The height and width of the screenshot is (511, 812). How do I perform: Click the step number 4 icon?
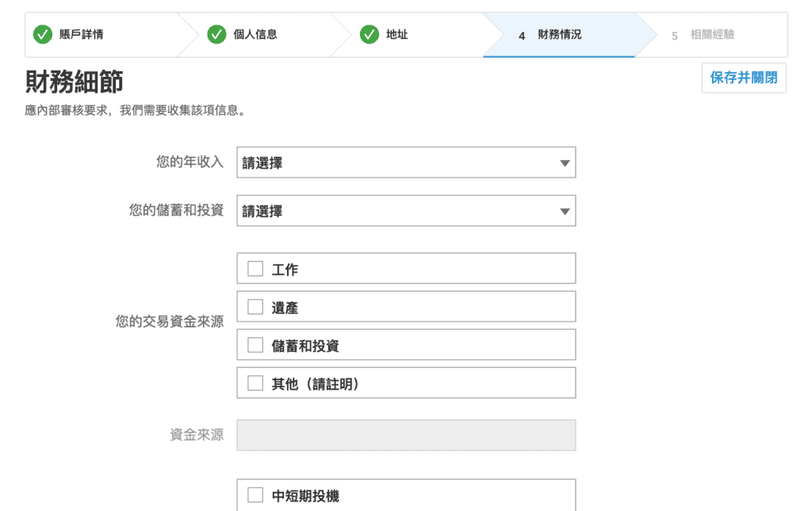point(522,36)
